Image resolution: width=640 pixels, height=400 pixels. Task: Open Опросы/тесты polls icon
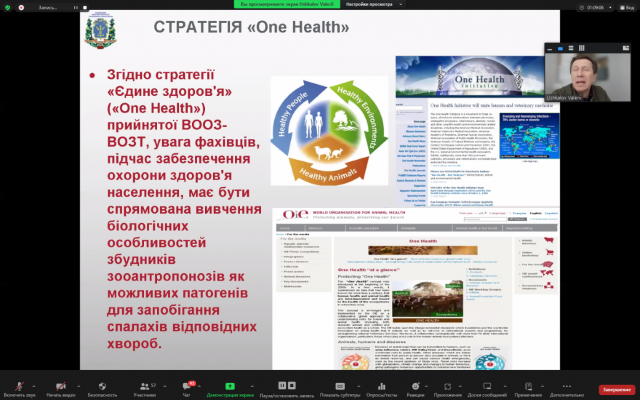382,386
